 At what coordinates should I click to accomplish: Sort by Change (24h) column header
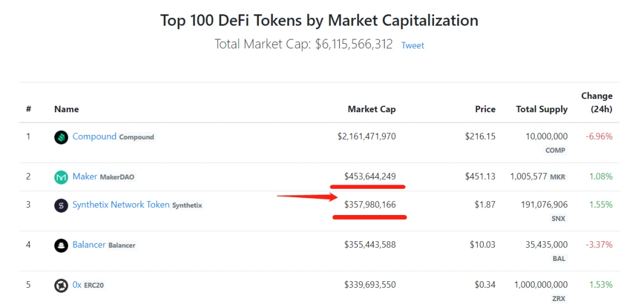click(x=597, y=103)
